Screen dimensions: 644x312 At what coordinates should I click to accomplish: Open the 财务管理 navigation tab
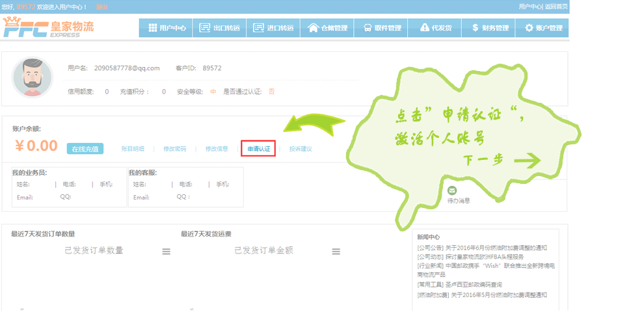(x=489, y=28)
